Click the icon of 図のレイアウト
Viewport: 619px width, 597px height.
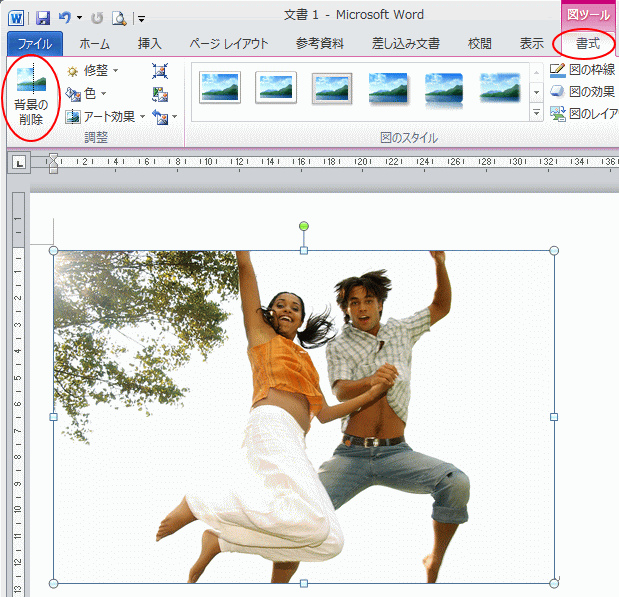[558, 114]
